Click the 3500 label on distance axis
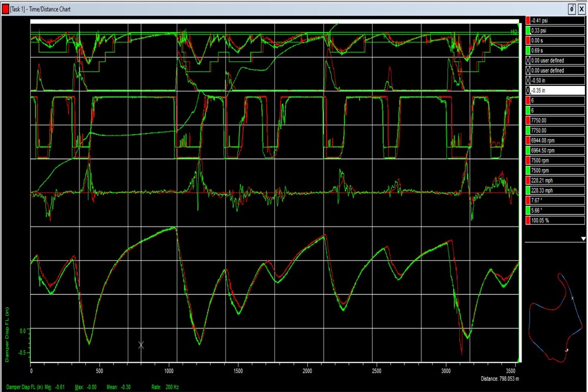This screenshot has height=392, width=588. click(x=511, y=371)
